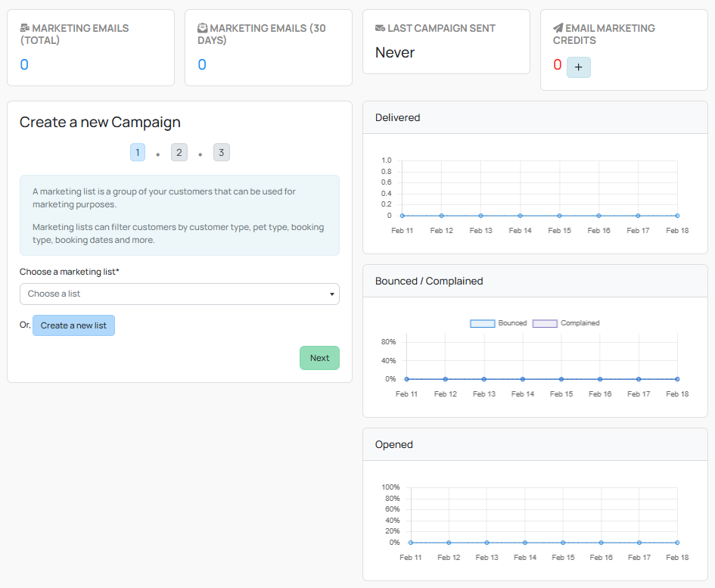The height and width of the screenshot is (588, 715).
Task: Click the Feb 18 data point on Delivered chart
Action: [x=677, y=216]
